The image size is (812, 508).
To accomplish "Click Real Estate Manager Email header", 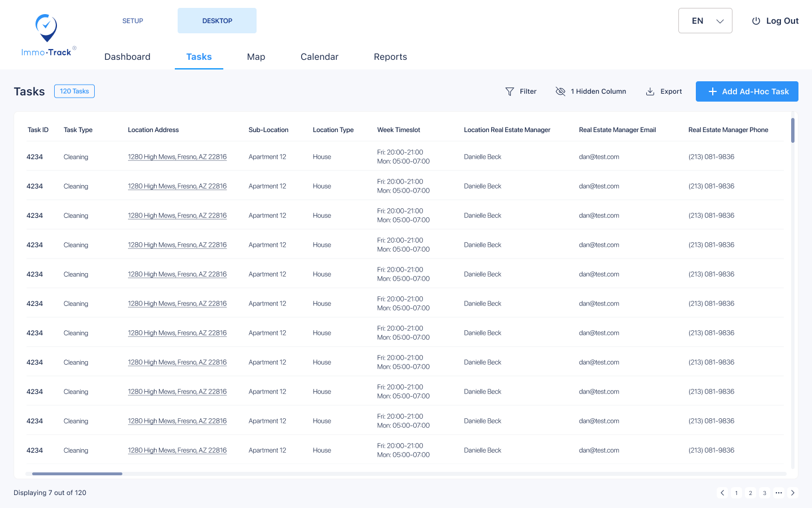I will 617,130.
